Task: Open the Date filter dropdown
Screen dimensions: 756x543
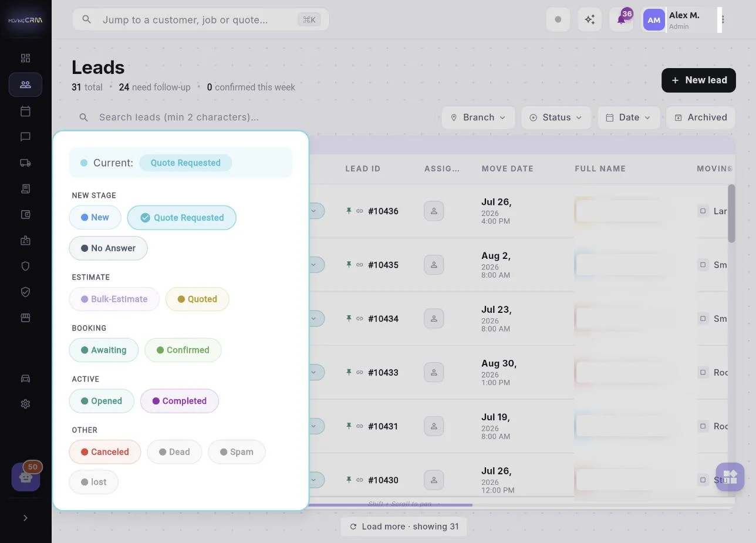Action: click(x=629, y=117)
